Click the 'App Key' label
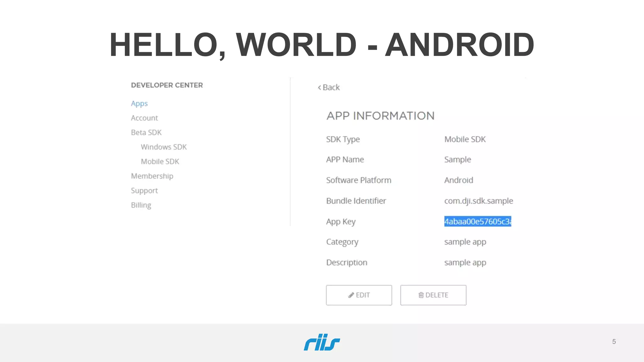The height and width of the screenshot is (362, 644). click(341, 222)
